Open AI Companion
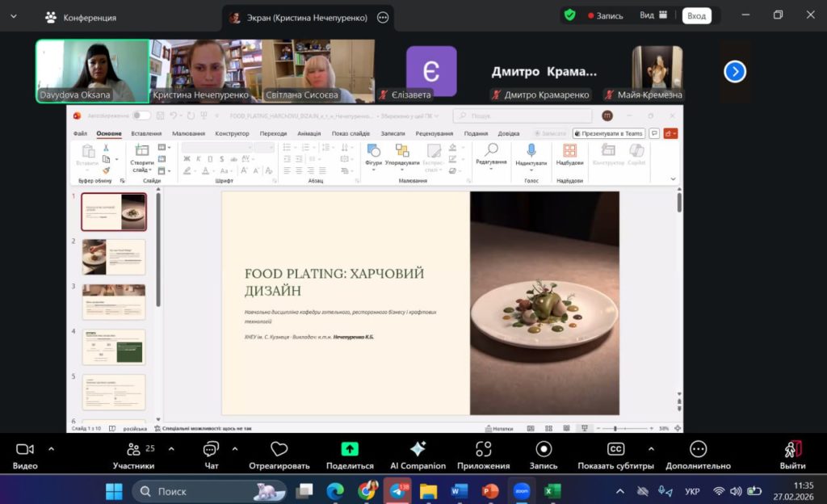The image size is (827, 504). tap(418, 450)
